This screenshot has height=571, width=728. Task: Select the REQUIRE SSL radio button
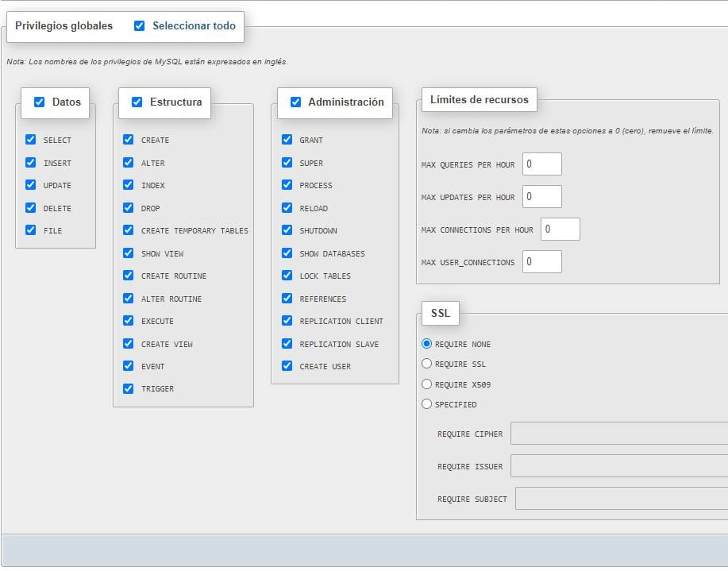pos(426,364)
